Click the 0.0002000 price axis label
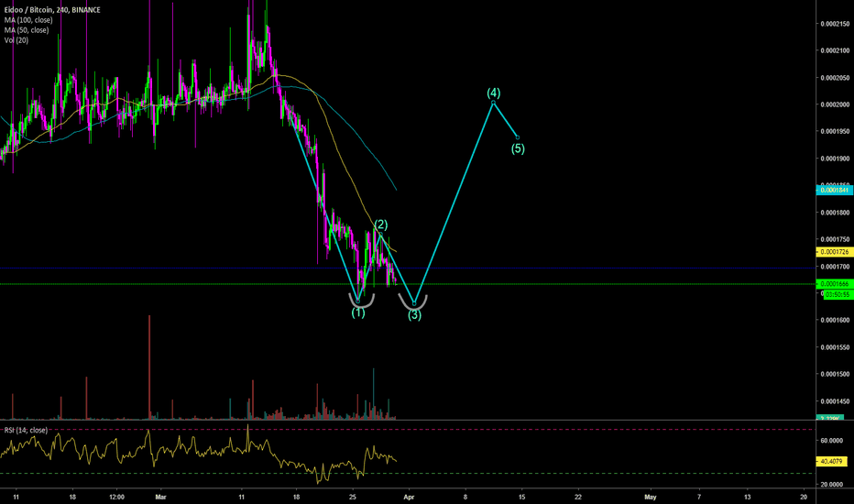854x504 pixels. (x=835, y=104)
